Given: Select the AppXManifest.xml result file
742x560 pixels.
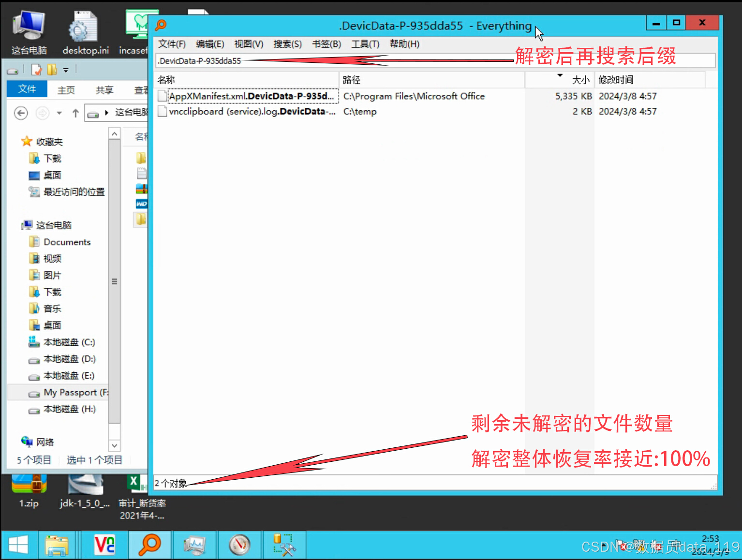Looking at the screenshot, I should 251,96.
